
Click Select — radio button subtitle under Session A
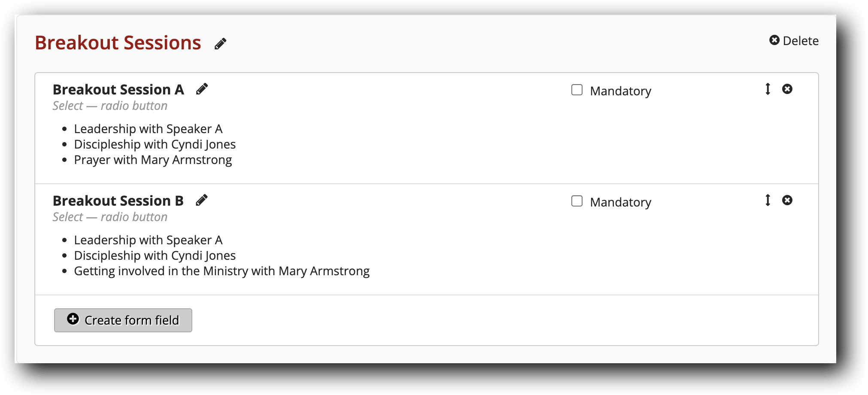tap(110, 106)
